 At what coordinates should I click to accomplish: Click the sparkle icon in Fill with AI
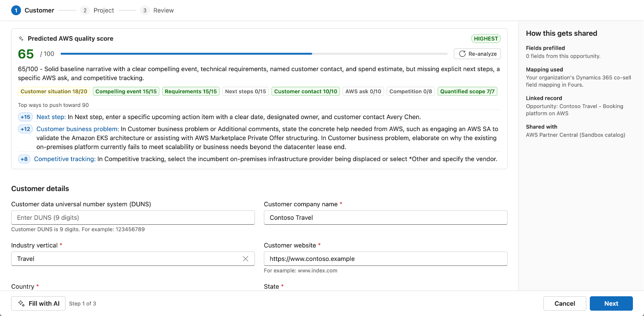pos(21,304)
